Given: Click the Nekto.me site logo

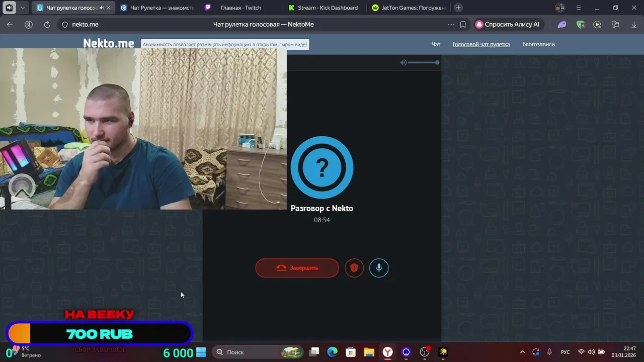Looking at the screenshot, I should [x=109, y=44].
